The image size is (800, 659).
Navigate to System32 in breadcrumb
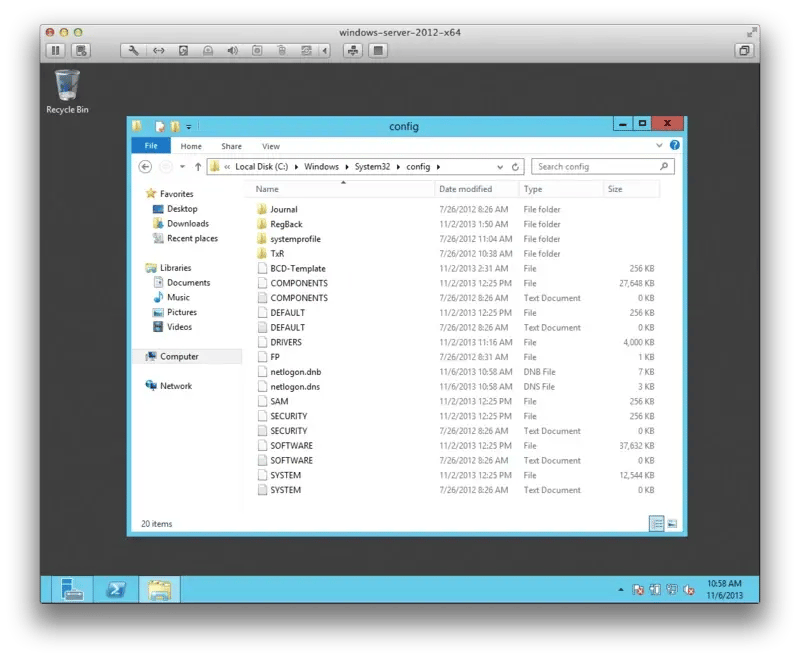(371, 167)
